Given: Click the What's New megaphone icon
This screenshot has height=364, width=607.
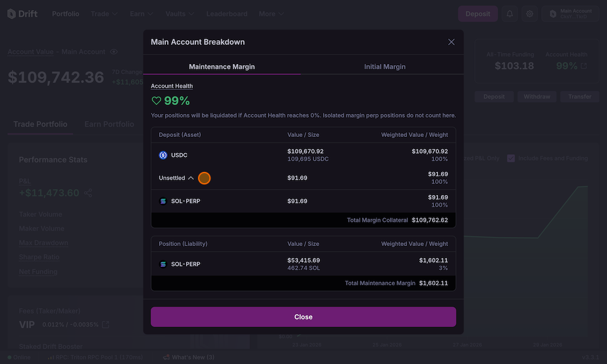Looking at the screenshot, I should [x=166, y=357].
